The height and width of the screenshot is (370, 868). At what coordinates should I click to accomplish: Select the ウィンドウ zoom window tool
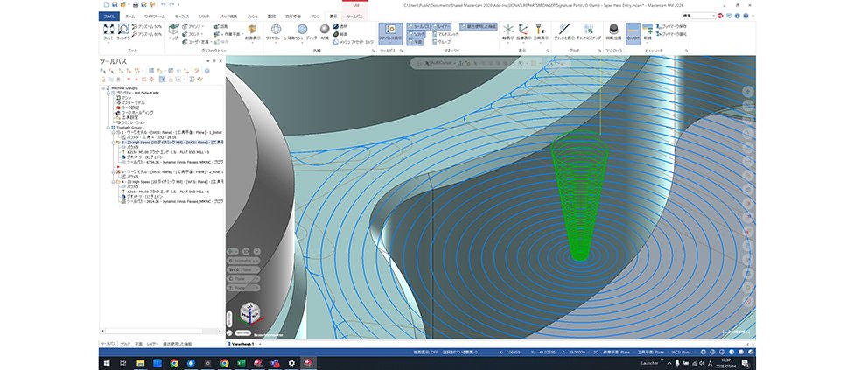click(123, 30)
